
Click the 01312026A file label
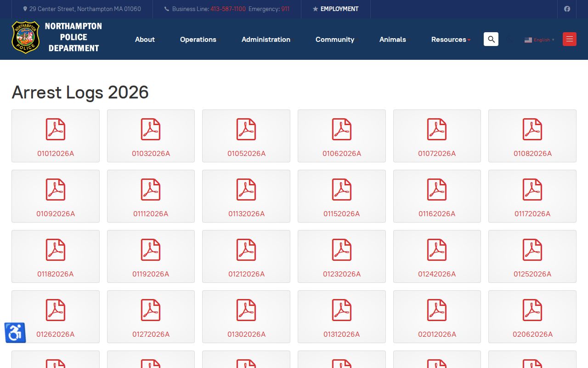342,334
